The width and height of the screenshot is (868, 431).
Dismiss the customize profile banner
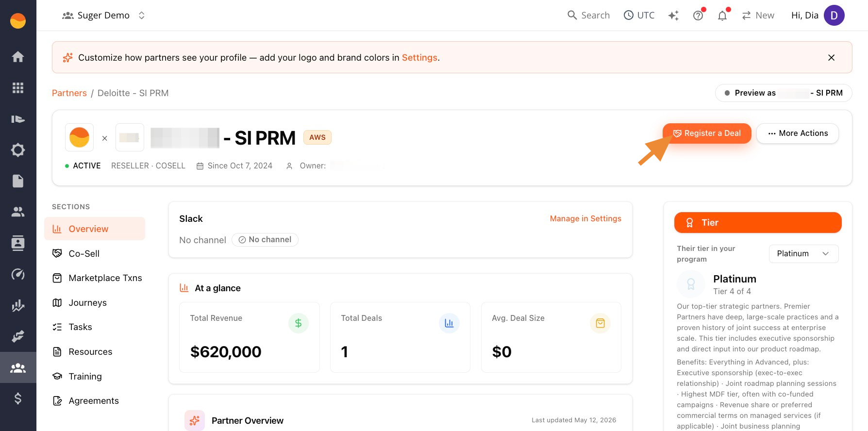click(831, 58)
